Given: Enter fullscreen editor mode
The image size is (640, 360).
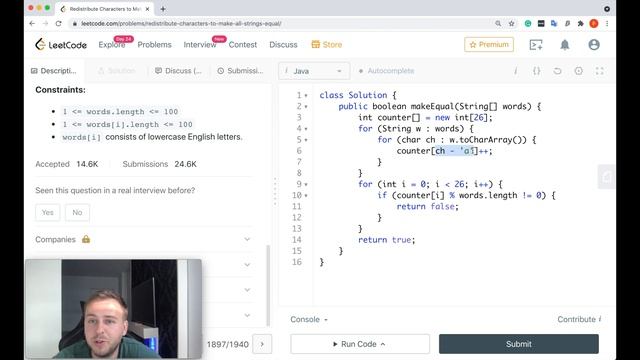Looking at the screenshot, I should click(599, 71).
